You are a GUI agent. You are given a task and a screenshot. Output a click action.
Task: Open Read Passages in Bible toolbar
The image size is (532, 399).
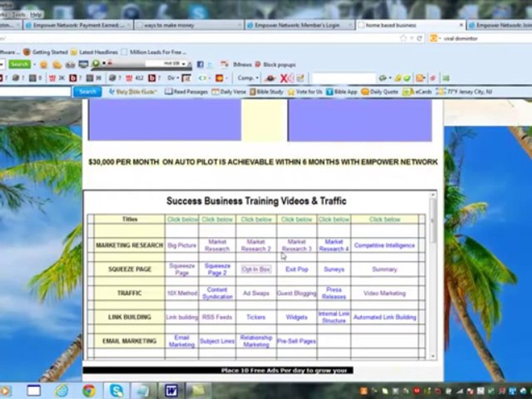tap(186, 91)
